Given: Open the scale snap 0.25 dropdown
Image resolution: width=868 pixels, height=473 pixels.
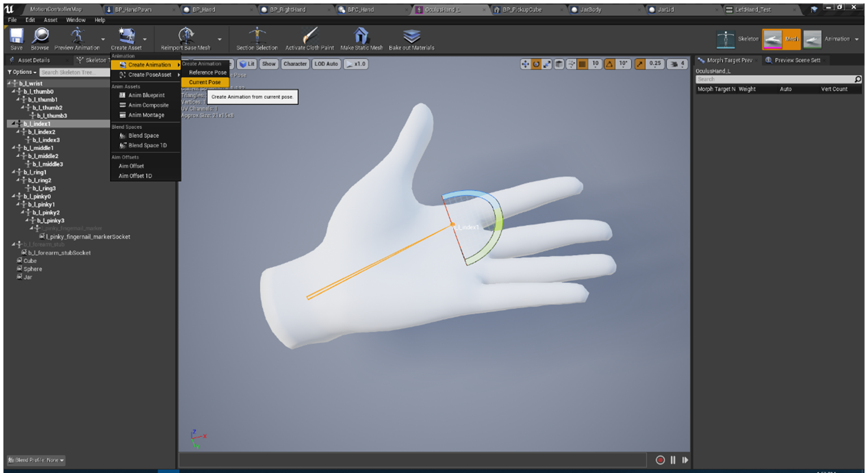Looking at the screenshot, I should click(x=655, y=64).
